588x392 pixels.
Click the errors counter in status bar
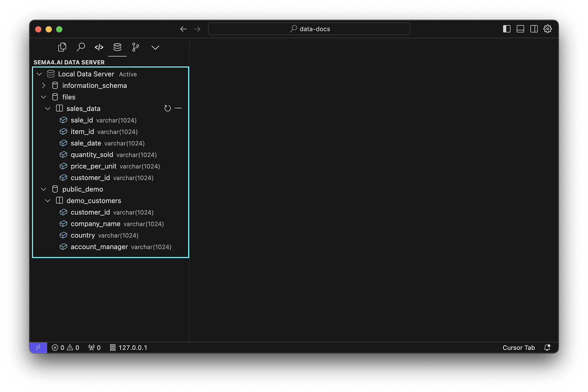click(x=58, y=347)
